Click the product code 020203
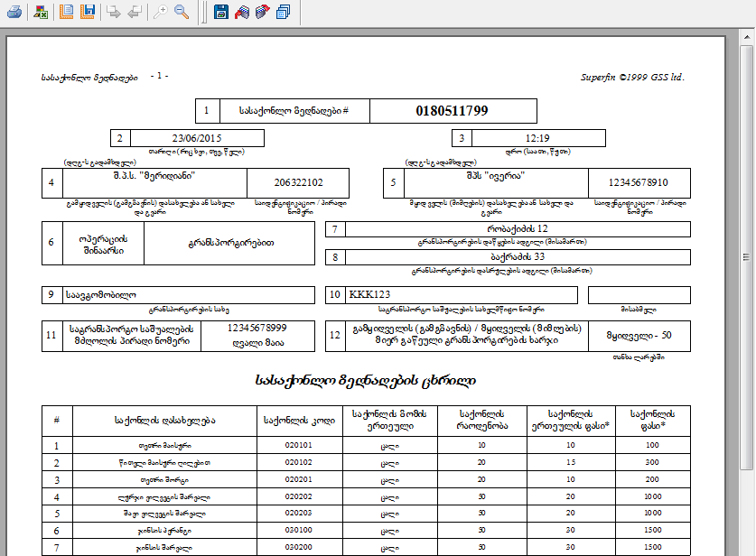The image size is (756, 556). (x=298, y=513)
